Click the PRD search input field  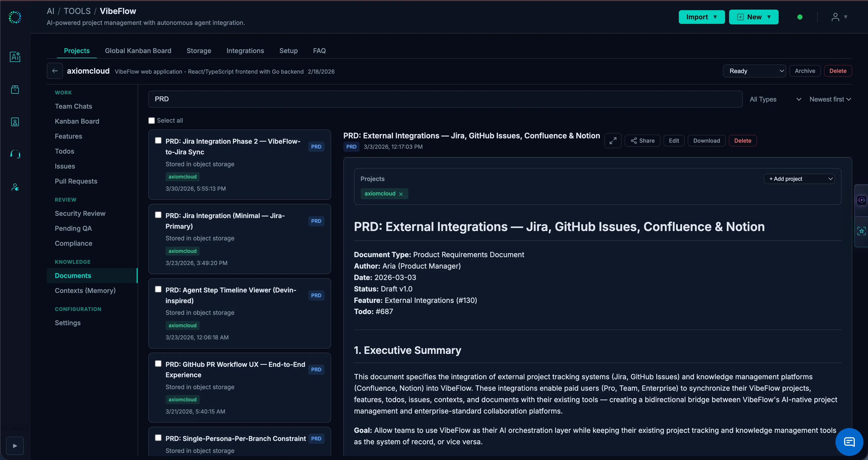[x=445, y=99]
